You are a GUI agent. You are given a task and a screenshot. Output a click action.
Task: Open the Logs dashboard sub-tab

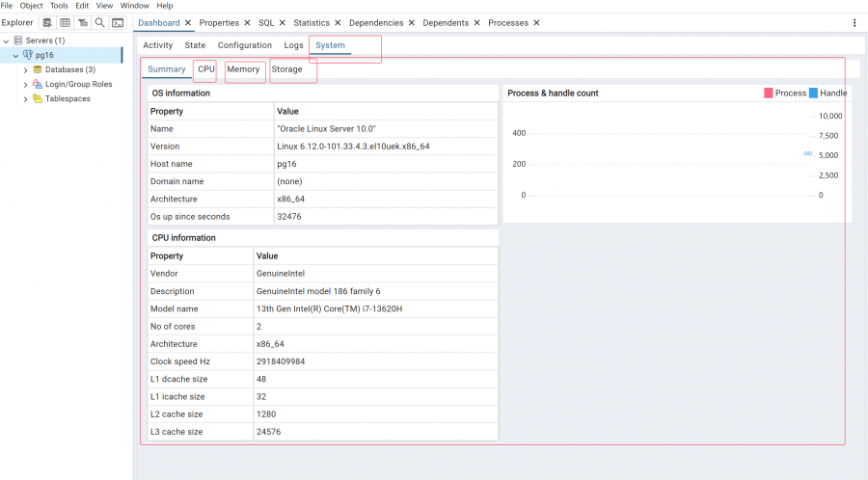tap(293, 45)
